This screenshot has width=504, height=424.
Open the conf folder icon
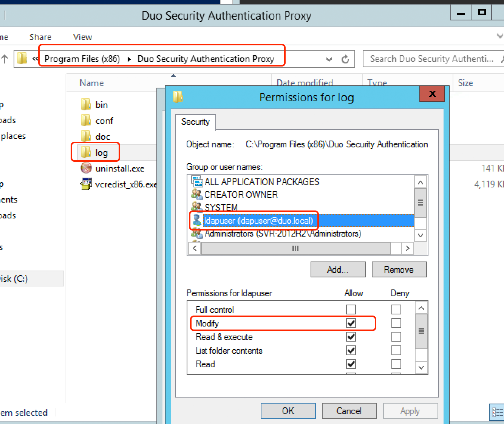pos(86,121)
